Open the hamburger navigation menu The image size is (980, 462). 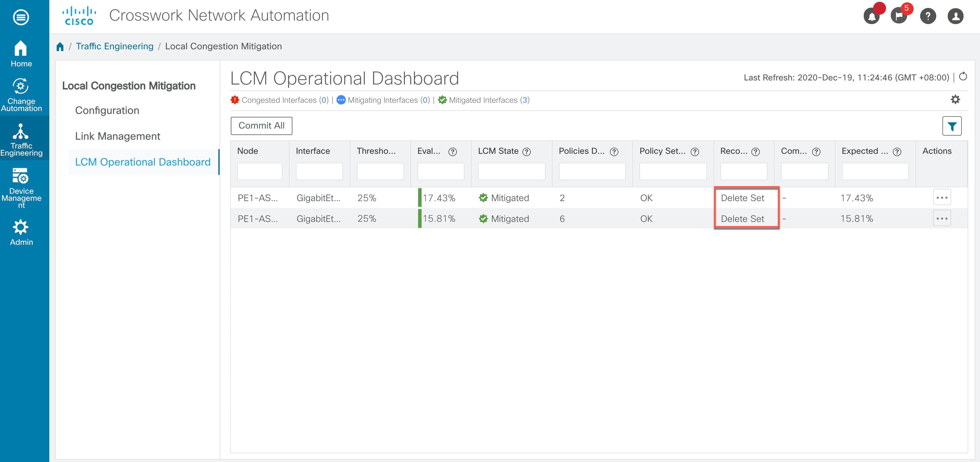[21, 17]
